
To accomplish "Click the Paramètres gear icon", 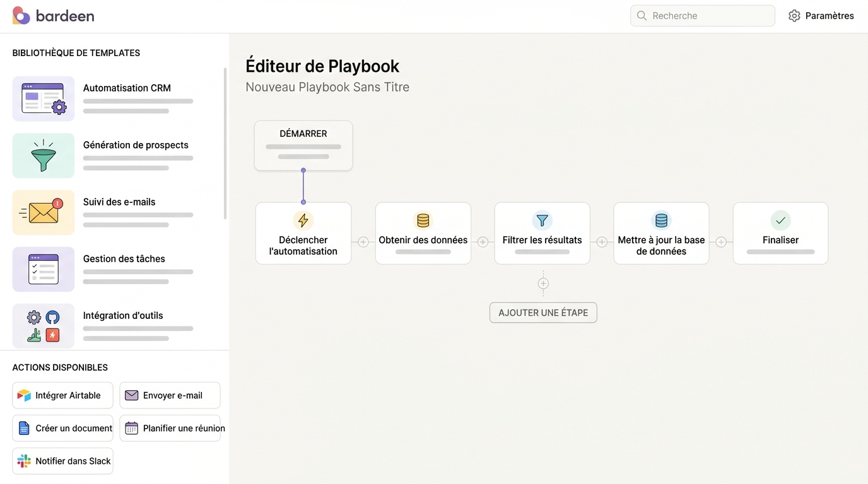I will pos(794,16).
